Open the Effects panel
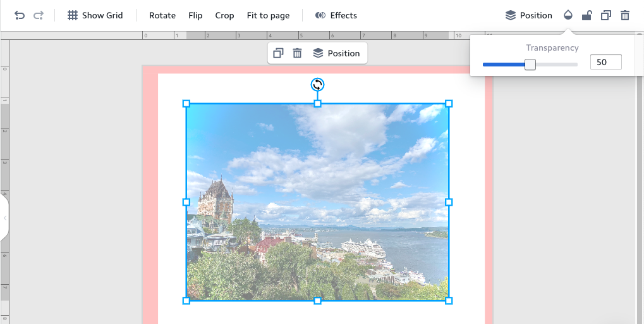The image size is (644, 324). (x=336, y=16)
